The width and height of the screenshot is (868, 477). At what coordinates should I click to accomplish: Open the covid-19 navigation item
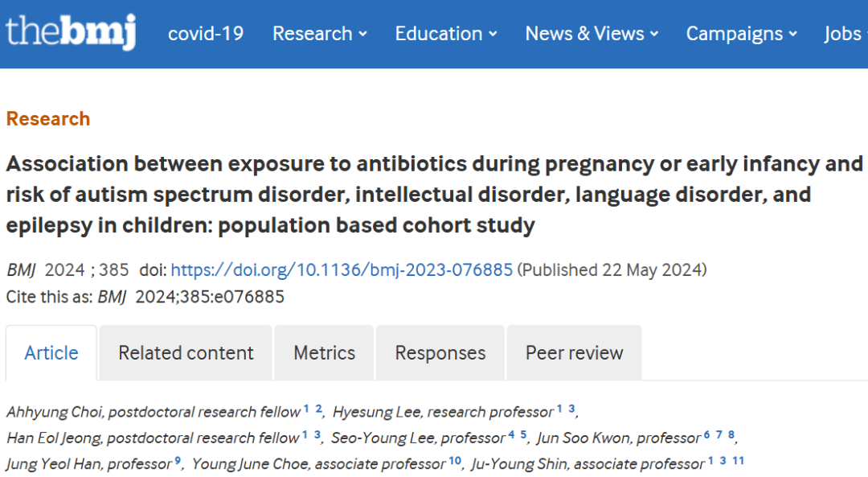[x=206, y=34]
